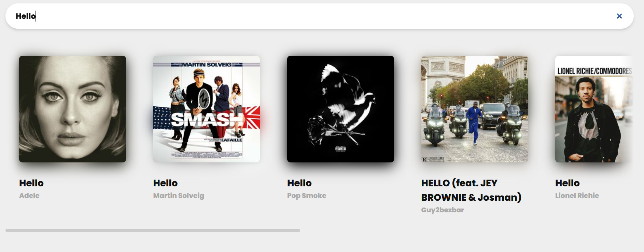The image size is (644, 252).
Task: Open the Lionel Richie artist link
Action: point(577,196)
